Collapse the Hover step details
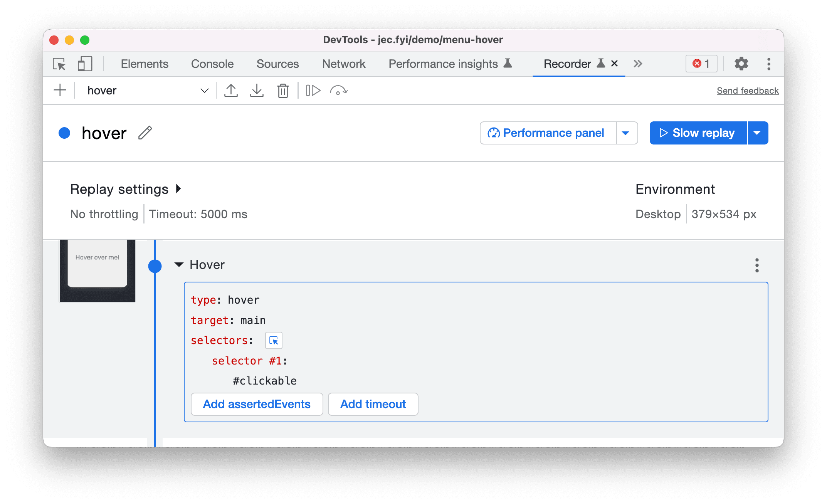The width and height of the screenshot is (827, 504). tap(180, 264)
